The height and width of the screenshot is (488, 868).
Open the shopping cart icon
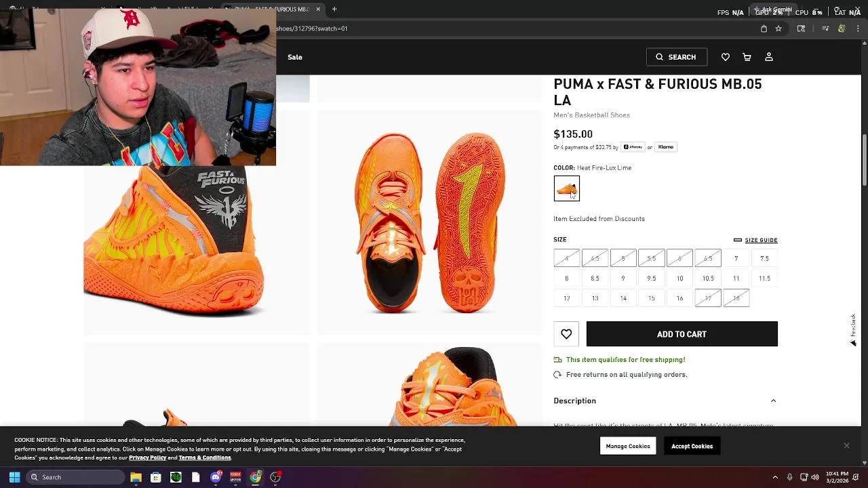point(747,57)
